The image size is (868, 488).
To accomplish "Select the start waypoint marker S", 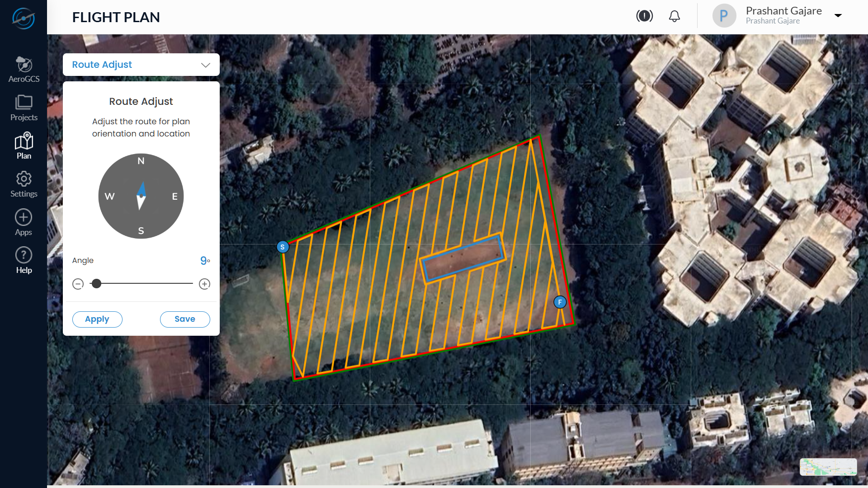I will point(283,247).
